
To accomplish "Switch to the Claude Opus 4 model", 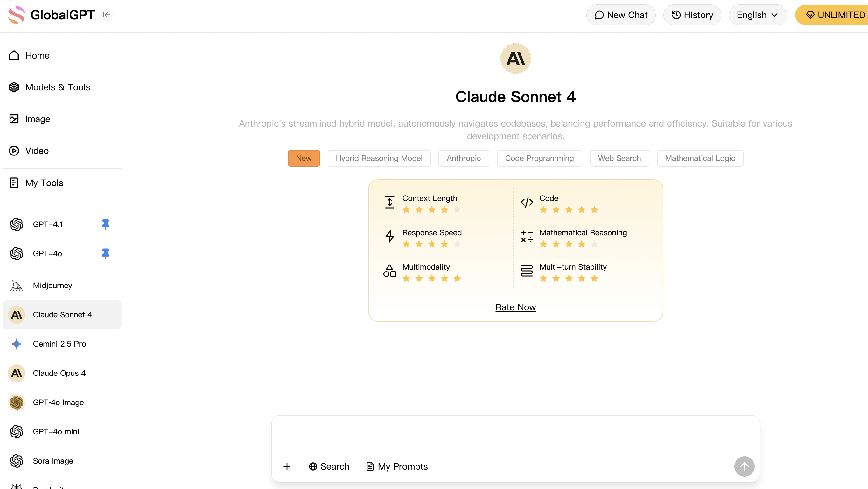I will pyautogui.click(x=59, y=373).
